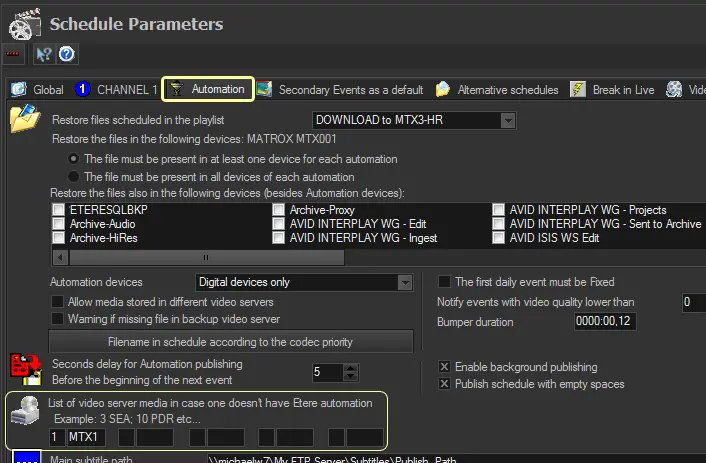Click the film reel Schedule Parameters icon
This screenshot has height=463, width=706.
(24, 23)
